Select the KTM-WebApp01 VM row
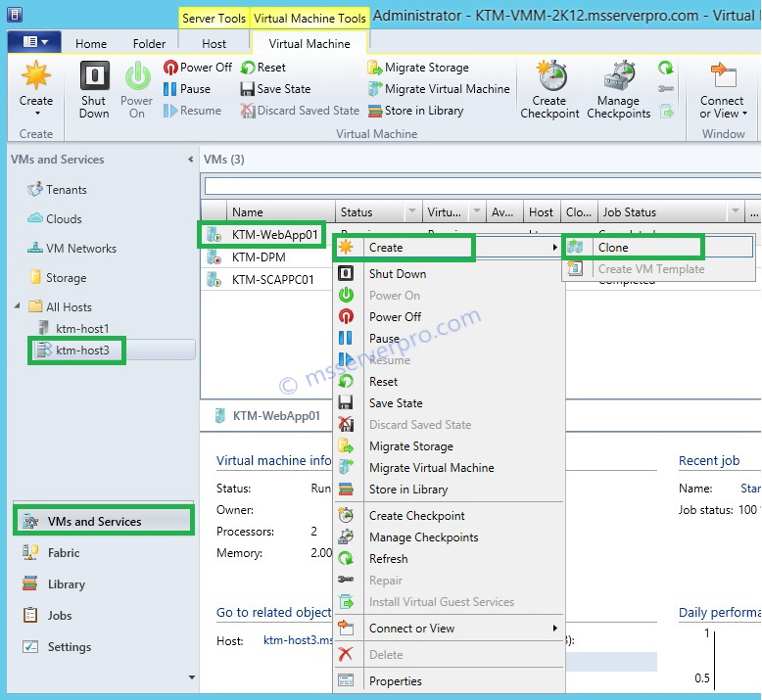Viewport: 762px width, 700px height. [x=274, y=235]
